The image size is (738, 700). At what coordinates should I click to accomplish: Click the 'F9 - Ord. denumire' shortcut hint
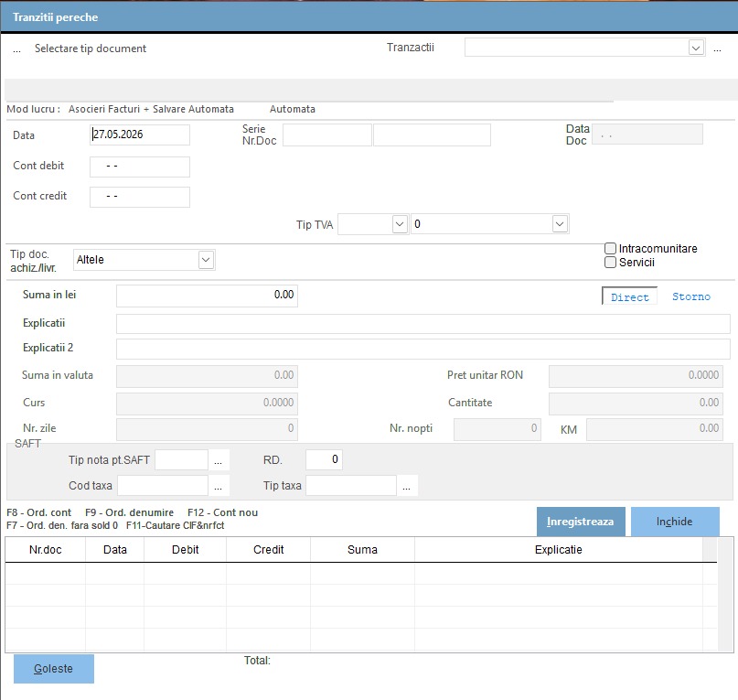click(x=130, y=512)
